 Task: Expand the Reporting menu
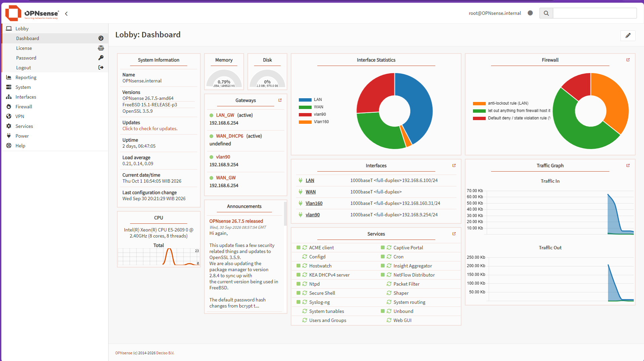(x=55, y=77)
